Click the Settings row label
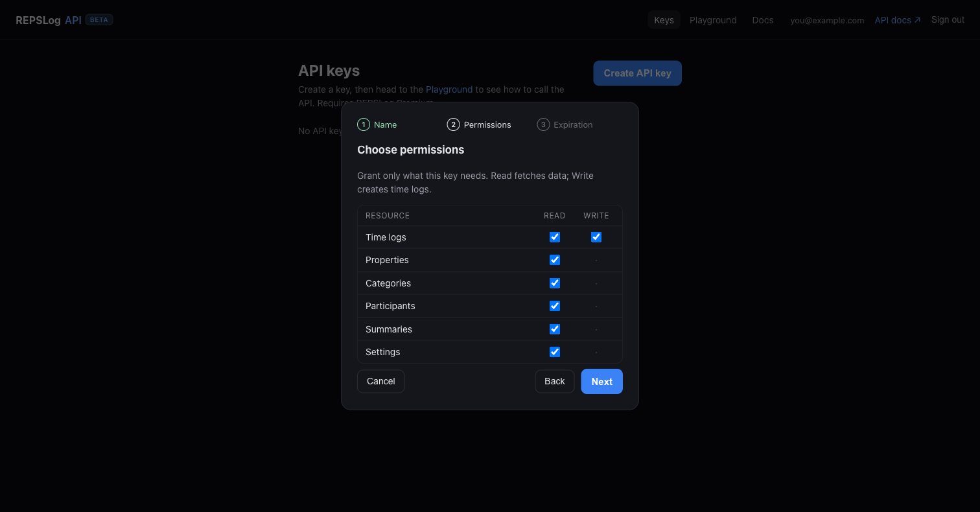 click(383, 352)
